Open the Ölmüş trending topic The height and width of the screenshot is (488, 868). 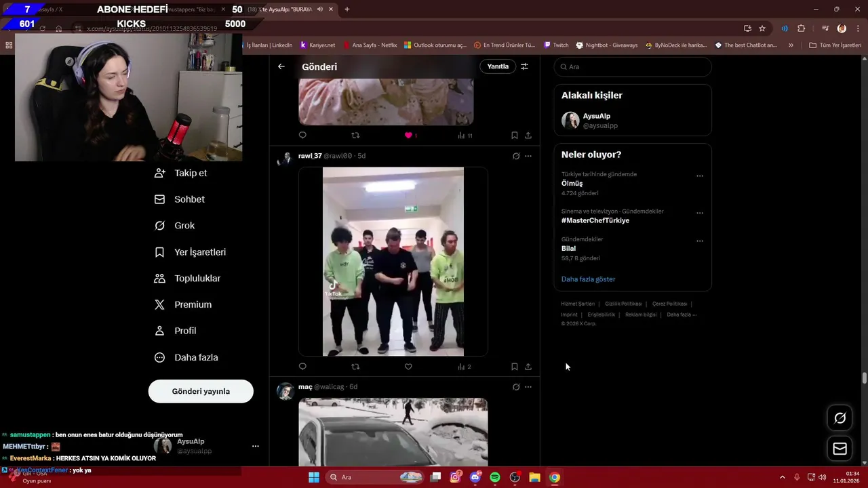pyautogui.click(x=572, y=184)
